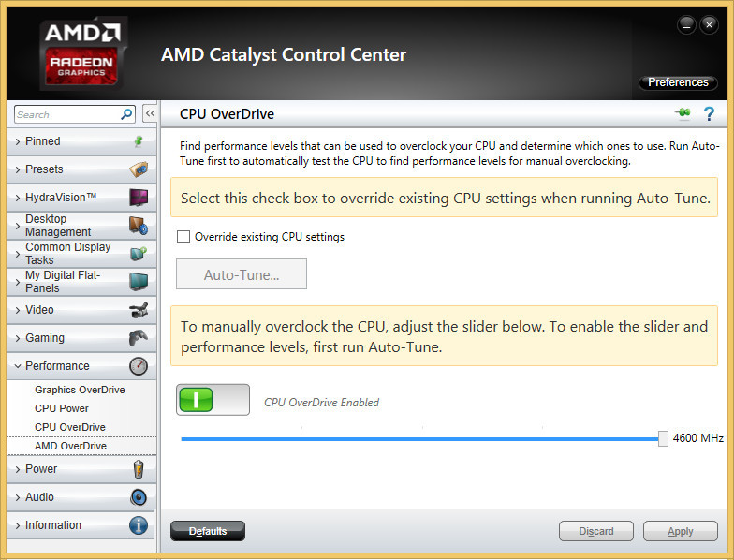Click the search magnifier icon
734x560 pixels.
(127, 114)
